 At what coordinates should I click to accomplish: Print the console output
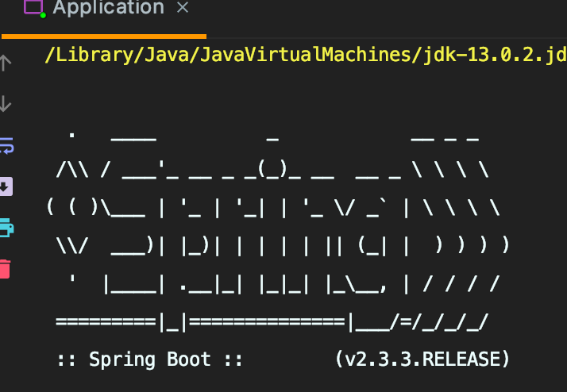click(6, 228)
